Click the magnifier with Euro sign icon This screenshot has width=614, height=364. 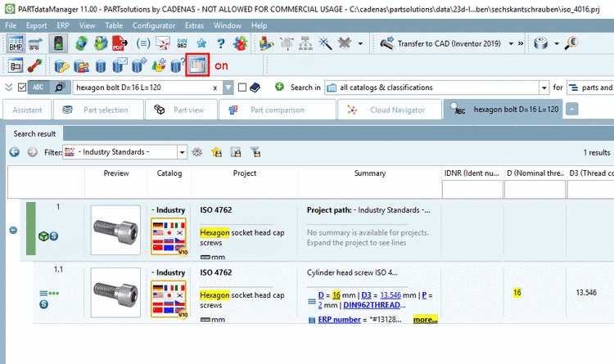point(571,43)
